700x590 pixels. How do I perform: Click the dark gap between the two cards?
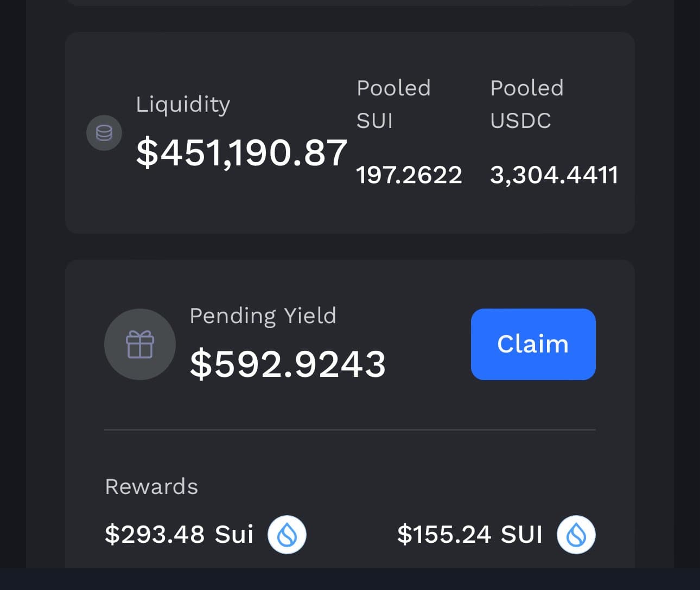tap(350, 247)
